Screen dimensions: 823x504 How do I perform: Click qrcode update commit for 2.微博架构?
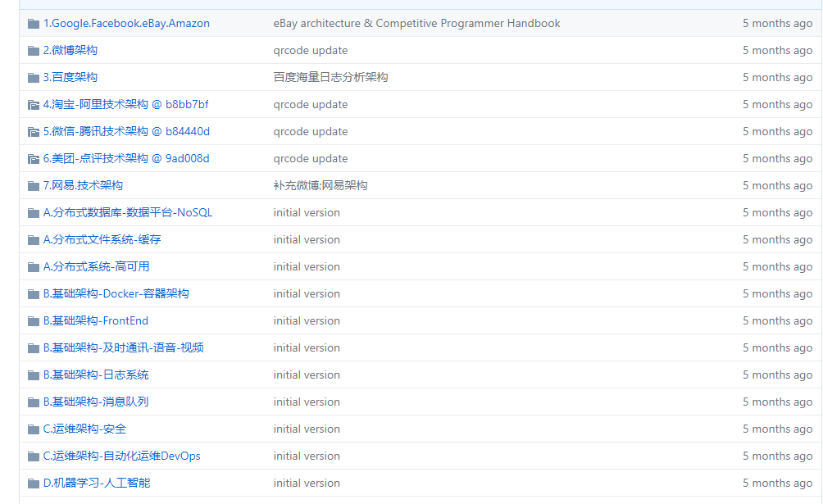coord(311,51)
